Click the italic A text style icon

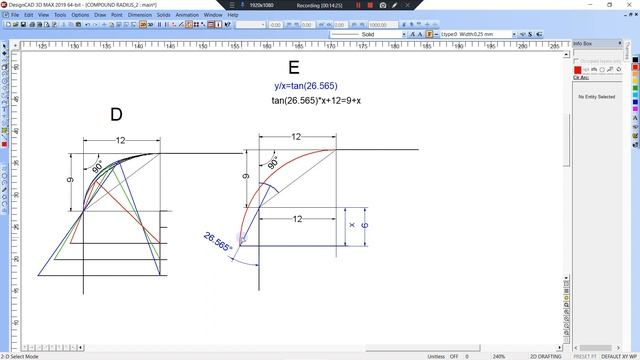click(x=412, y=34)
